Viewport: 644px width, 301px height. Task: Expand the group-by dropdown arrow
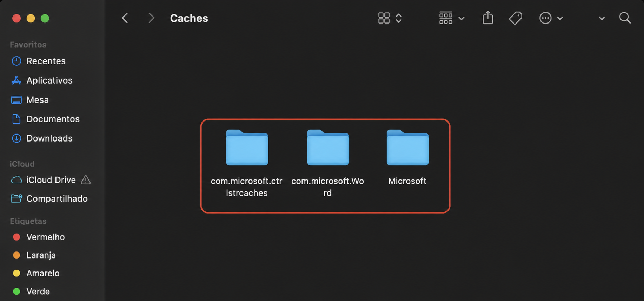(x=462, y=18)
